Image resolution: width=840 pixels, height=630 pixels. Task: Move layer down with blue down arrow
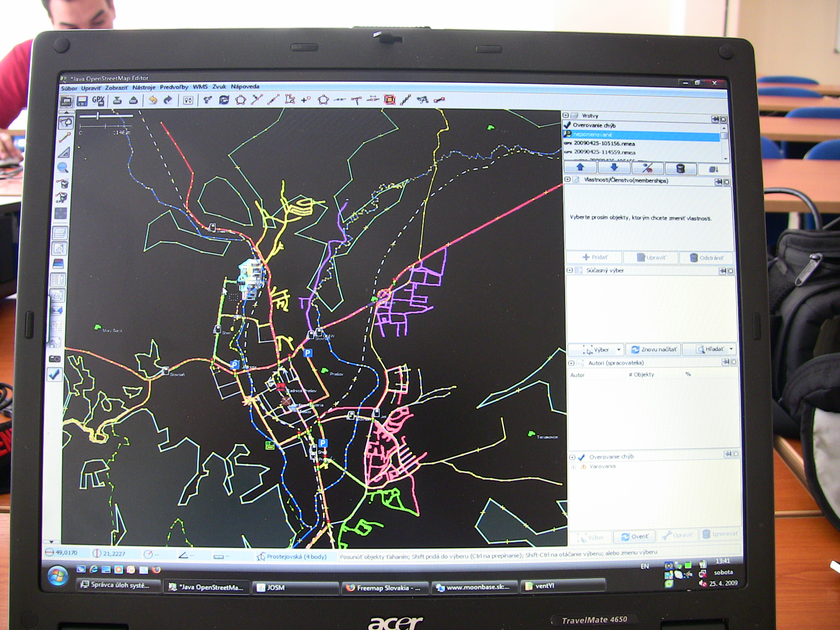pyautogui.click(x=614, y=168)
